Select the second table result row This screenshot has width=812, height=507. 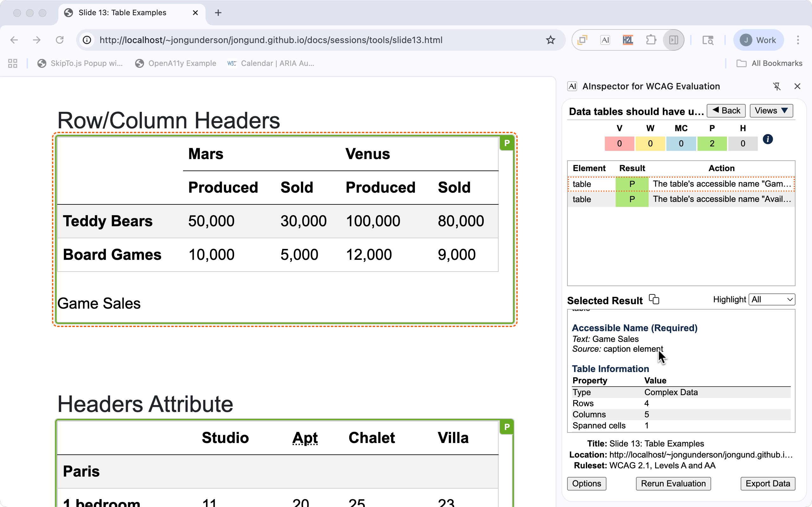[x=681, y=199]
